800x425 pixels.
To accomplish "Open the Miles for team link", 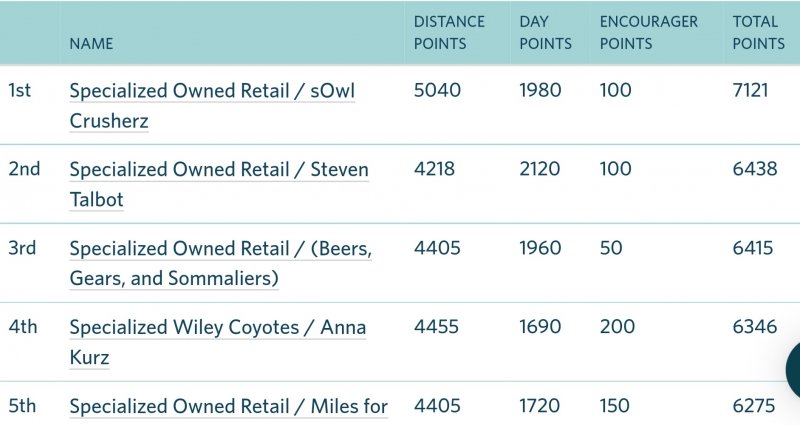I will 229,407.
